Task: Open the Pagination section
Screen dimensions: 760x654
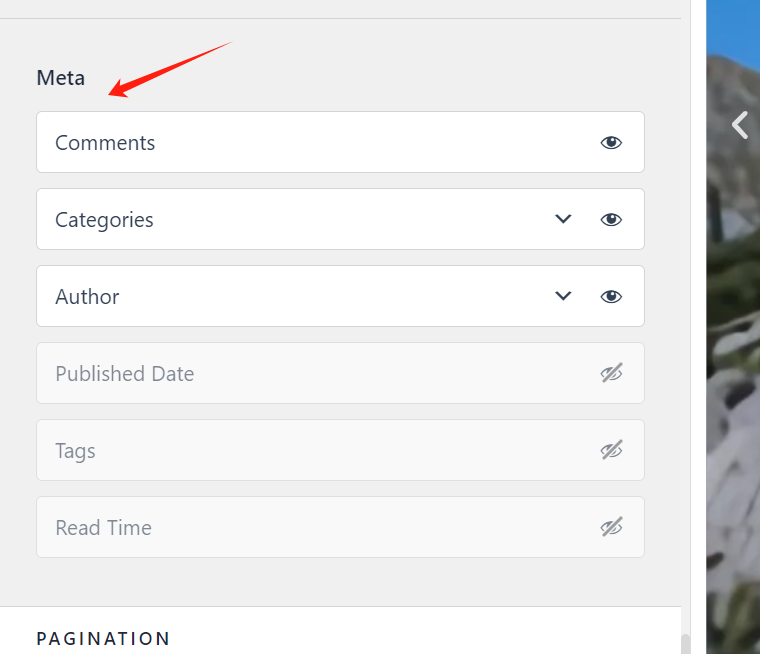Action: 103,638
